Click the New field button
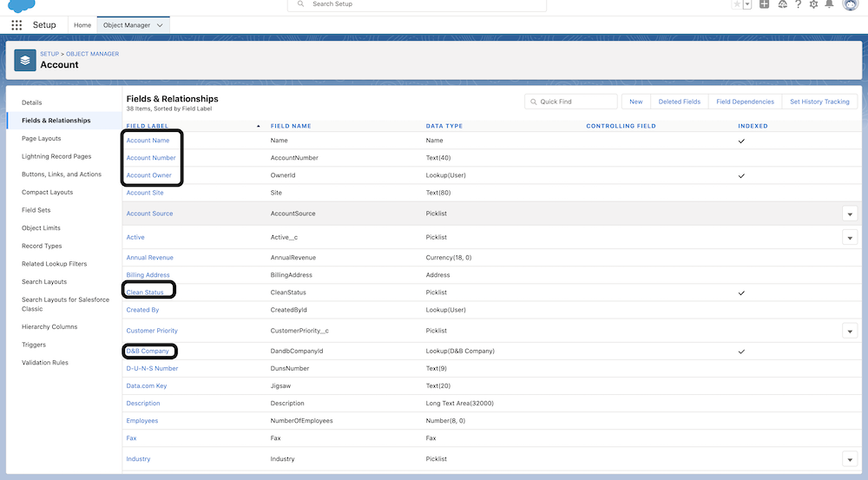 [636, 102]
